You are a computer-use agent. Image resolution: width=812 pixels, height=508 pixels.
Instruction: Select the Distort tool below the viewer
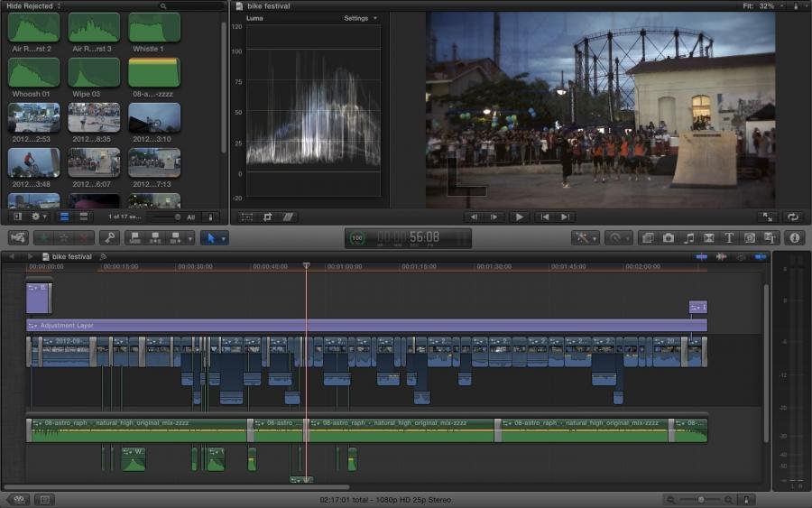coord(288,217)
